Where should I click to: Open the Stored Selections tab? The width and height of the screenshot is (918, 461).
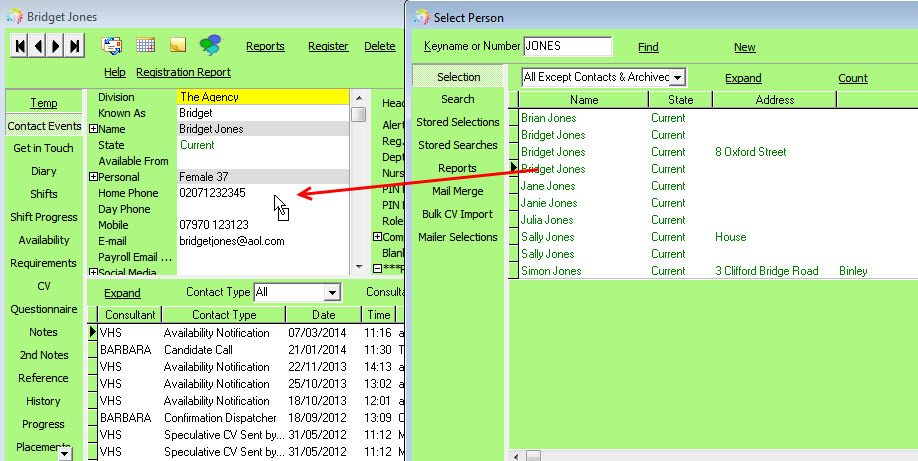pyautogui.click(x=458, y=122)
